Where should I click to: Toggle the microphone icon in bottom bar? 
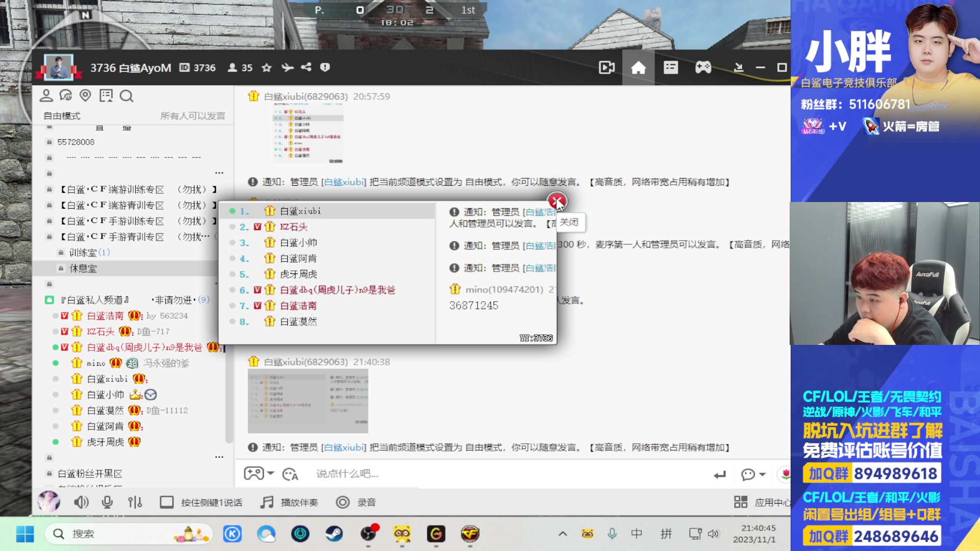click(x=107, y=503)
